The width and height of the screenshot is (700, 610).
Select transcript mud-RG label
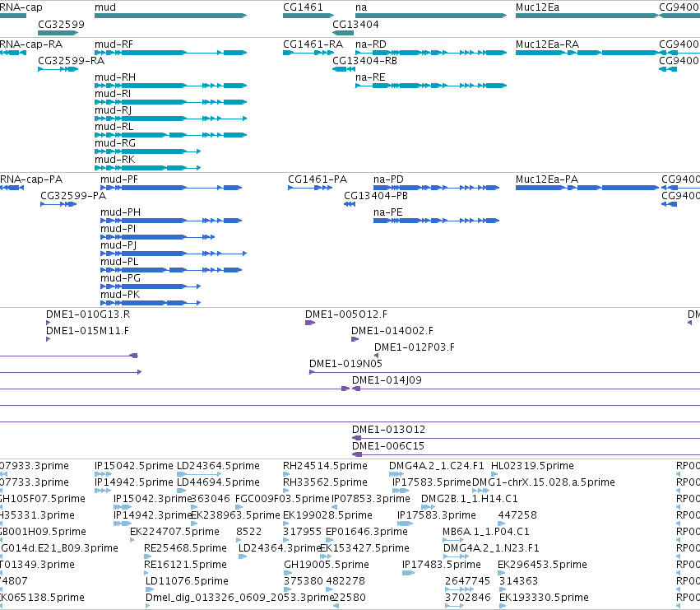coord(115,143)
